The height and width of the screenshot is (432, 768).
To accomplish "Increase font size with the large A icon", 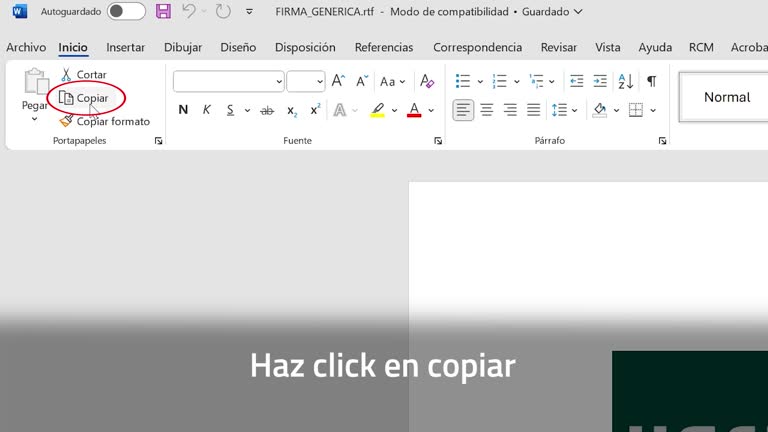I will click(338, 81).
